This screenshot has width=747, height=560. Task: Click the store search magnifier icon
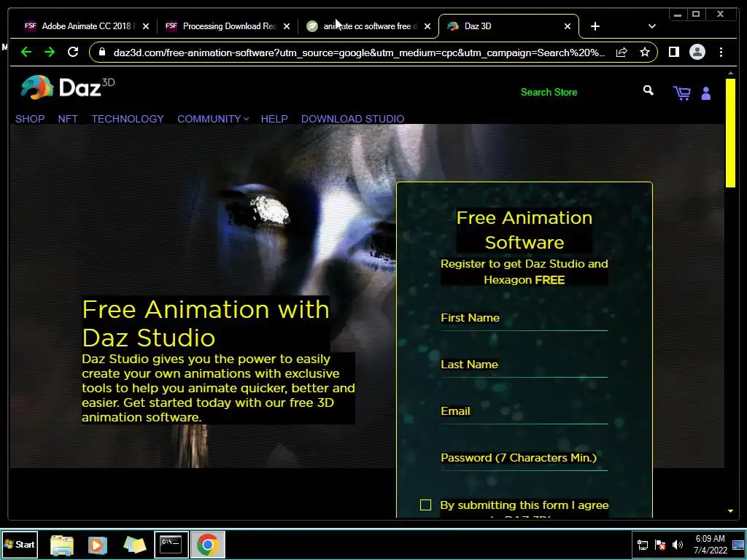[x=648, y=90]
